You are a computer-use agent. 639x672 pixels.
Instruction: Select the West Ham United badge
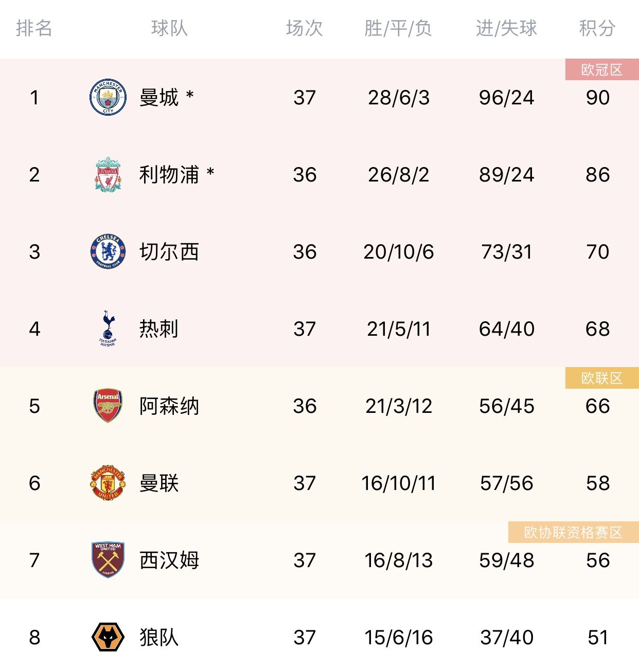pos(108,560)
